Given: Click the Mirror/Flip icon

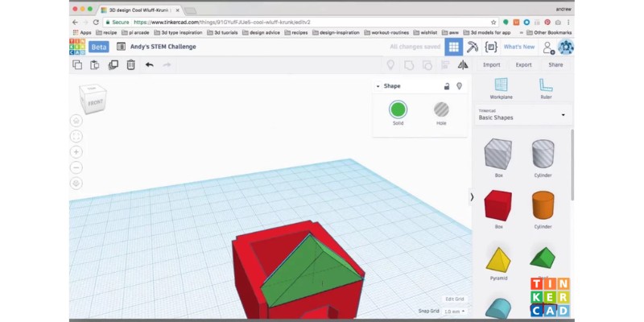Looking at the screenshot, I should (x=463, y=65).
